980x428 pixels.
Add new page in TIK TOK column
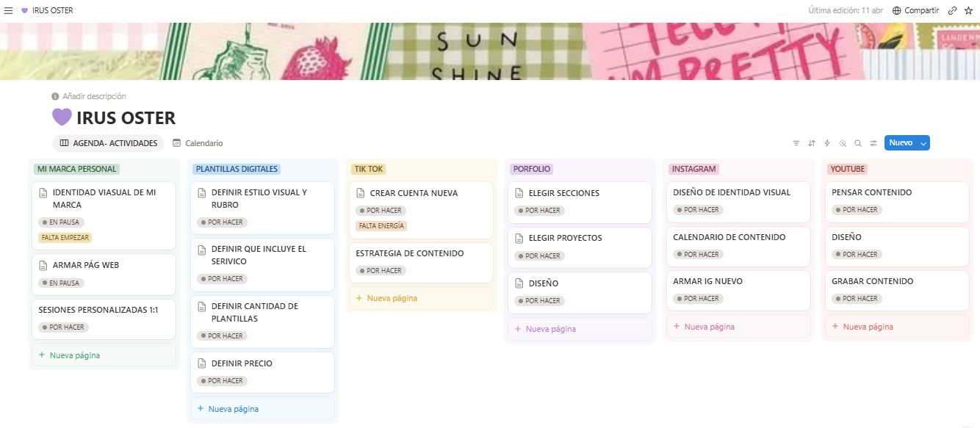point(421,298)
